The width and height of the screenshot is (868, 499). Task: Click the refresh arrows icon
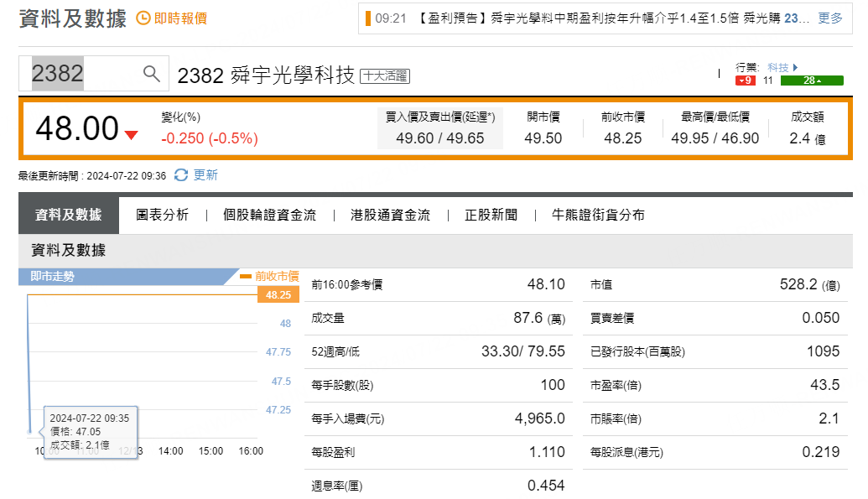tap(181, 175)
